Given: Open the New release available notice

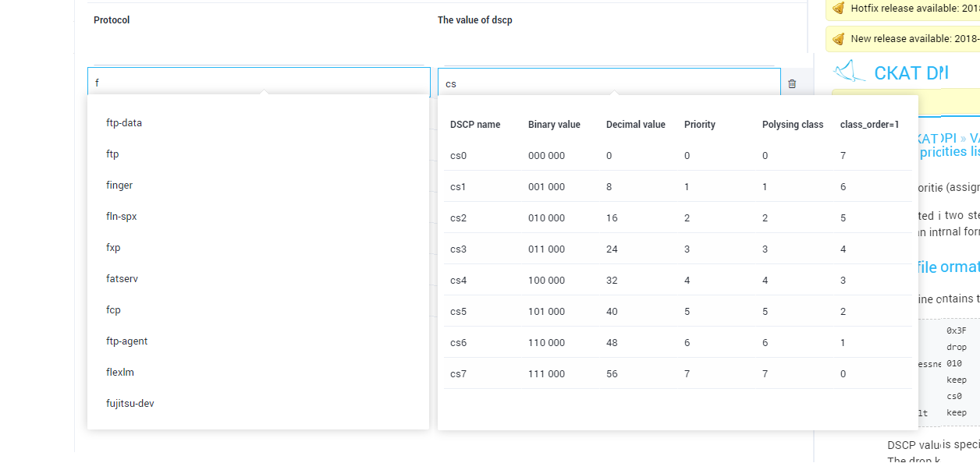Looking at the screenshot, I should (914, 39).
